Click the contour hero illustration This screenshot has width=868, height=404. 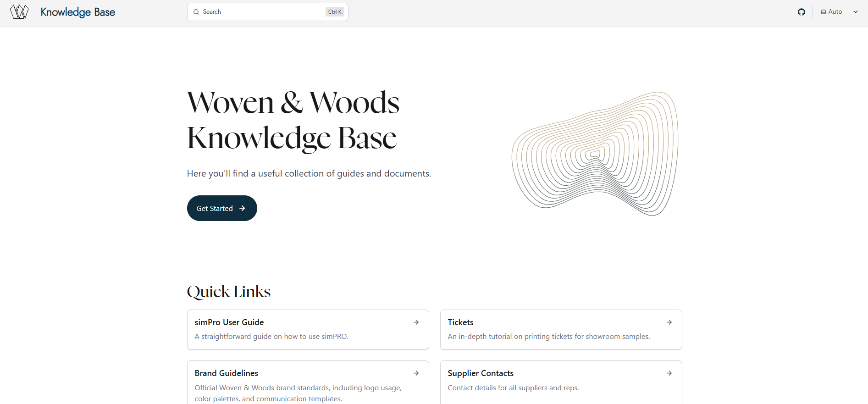595,154
